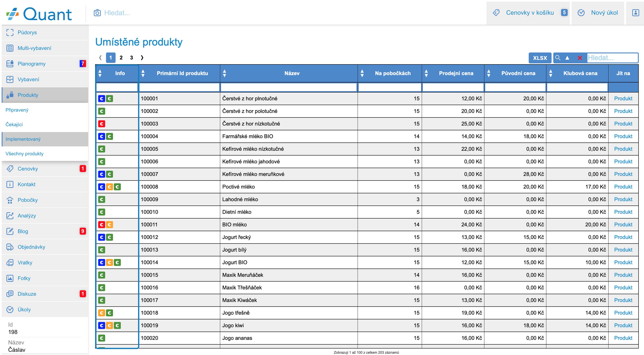This screenshot has width=644, height=355.
Task: Switch to page 2 of results
Action: pyautogui.click(x=121, y=58)
